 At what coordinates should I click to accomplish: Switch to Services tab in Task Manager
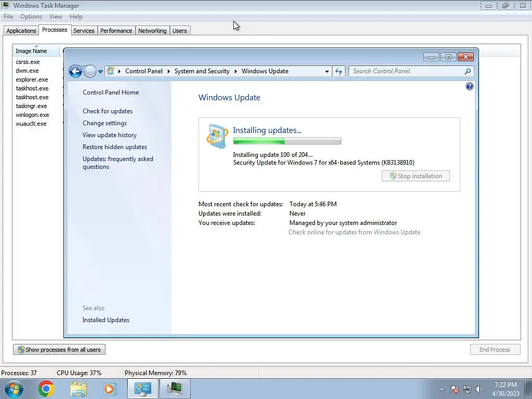coord(84,31)
